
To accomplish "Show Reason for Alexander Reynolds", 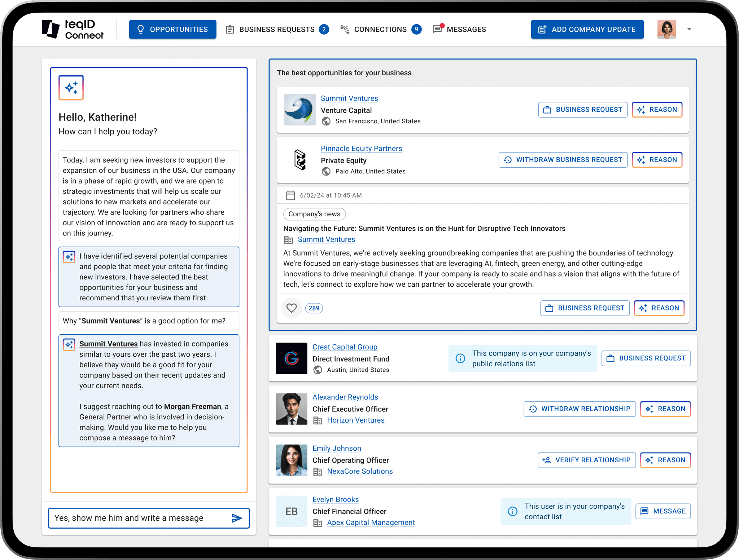I will pyautogui.click(x=665, y=409).
